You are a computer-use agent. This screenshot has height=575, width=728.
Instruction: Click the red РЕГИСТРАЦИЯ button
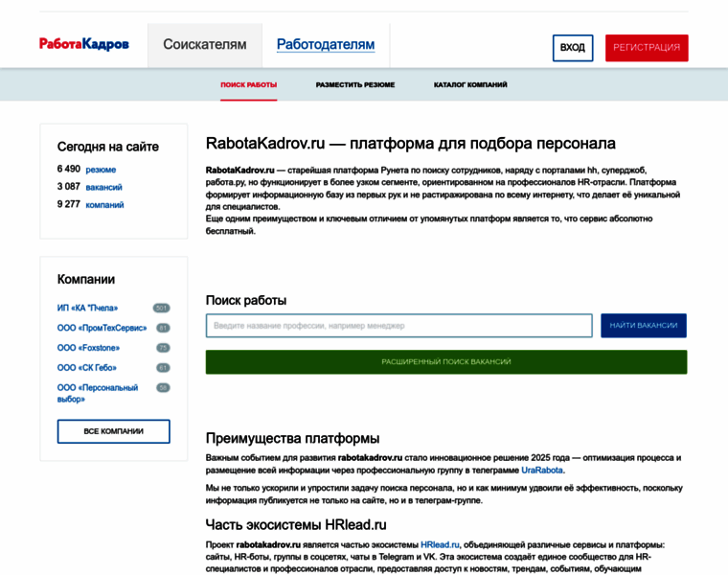[647, 48]
